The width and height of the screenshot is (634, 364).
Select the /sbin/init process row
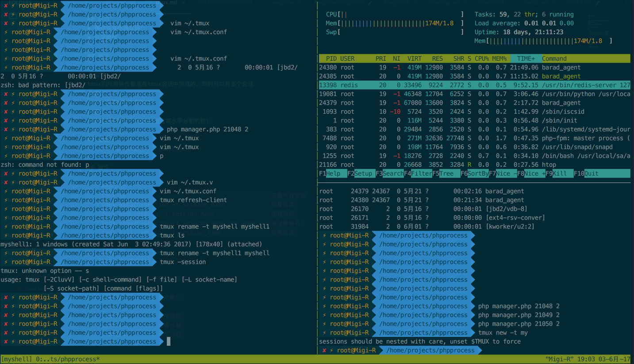(474, 120)
